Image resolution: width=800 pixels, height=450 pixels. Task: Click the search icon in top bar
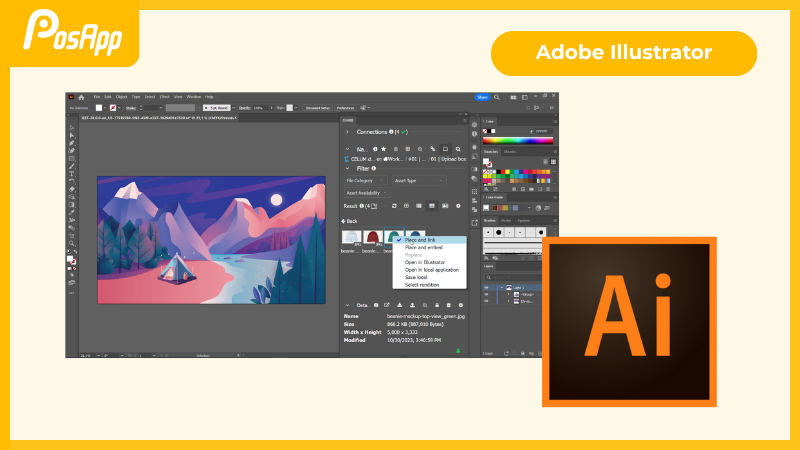[x=497, y=97]
